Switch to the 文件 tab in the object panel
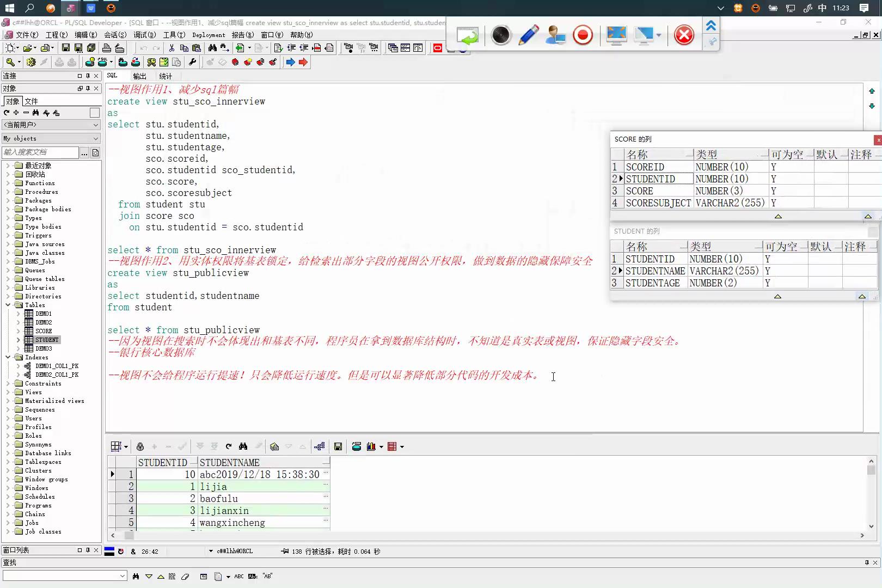Viewport: 882px width, 588px height. tap(31, 101)
